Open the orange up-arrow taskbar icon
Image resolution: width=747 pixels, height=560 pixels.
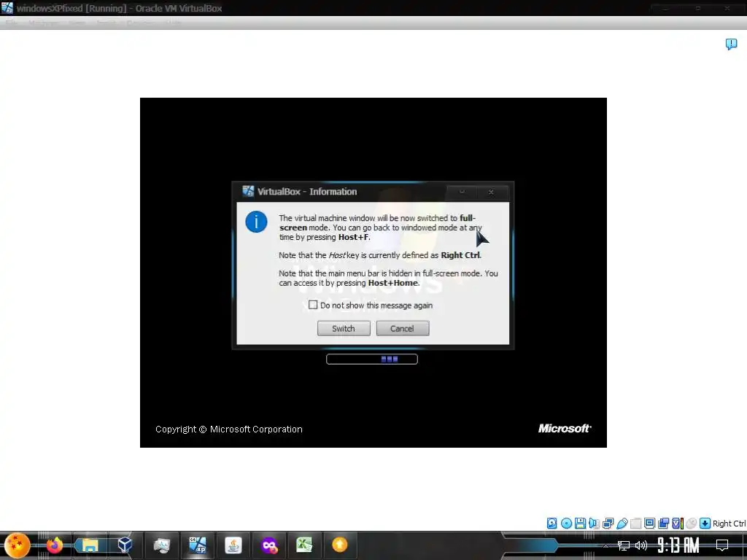pyautogui.click(x=340, y=545)
